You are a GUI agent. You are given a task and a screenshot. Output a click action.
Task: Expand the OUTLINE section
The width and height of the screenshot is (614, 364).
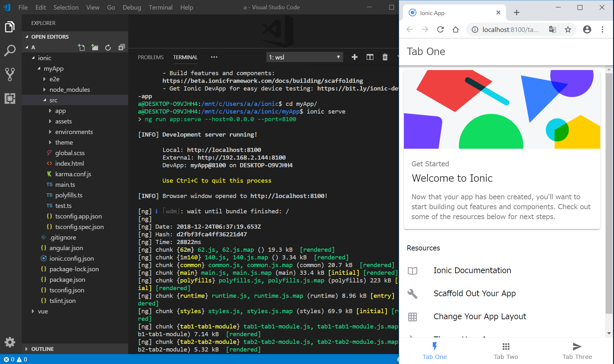click(x=43, y=349)
